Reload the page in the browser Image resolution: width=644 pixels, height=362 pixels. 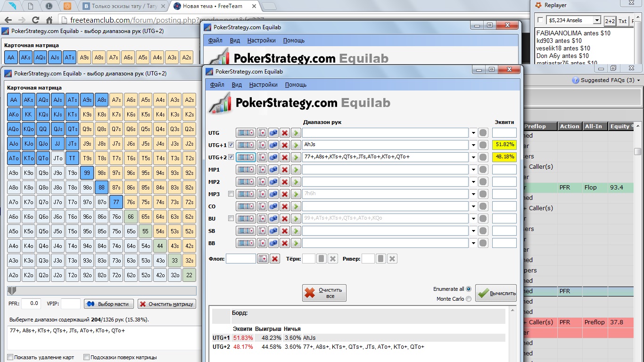pyautogui.click(x=35, y=20)
